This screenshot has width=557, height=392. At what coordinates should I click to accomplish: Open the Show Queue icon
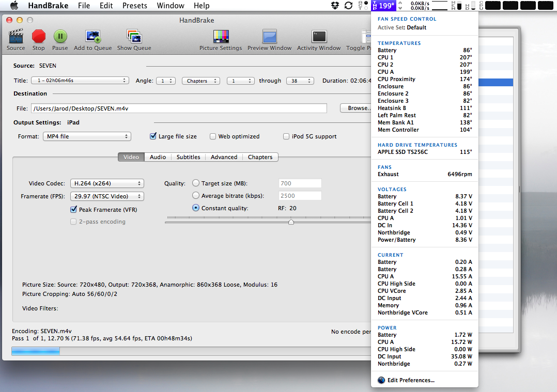[134, 36]
